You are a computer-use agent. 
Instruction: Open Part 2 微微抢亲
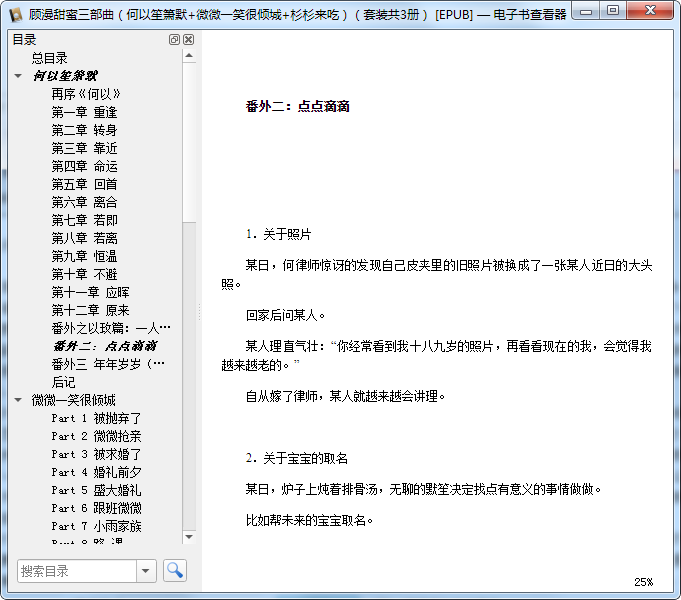[96, 436]
